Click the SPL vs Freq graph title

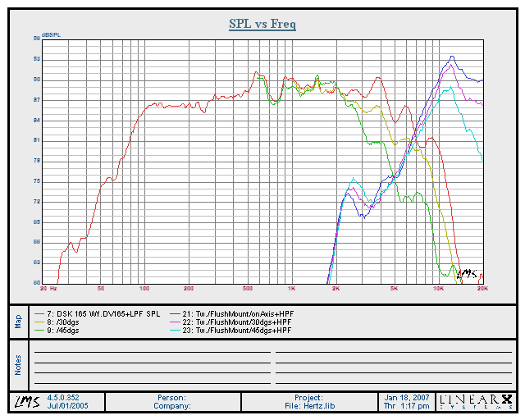click(262, 24)
